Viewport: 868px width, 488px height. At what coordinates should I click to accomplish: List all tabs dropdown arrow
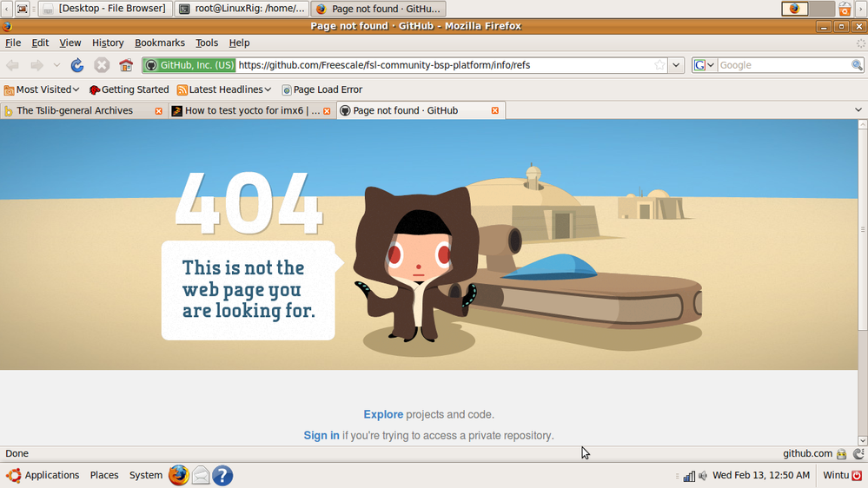pyautogui.click(x=858, y=110)
